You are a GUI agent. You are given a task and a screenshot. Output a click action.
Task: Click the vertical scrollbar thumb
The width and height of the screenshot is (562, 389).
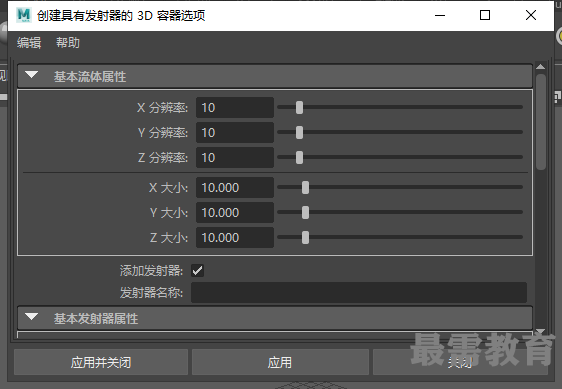pyautogui.click(x=541, y=121)
